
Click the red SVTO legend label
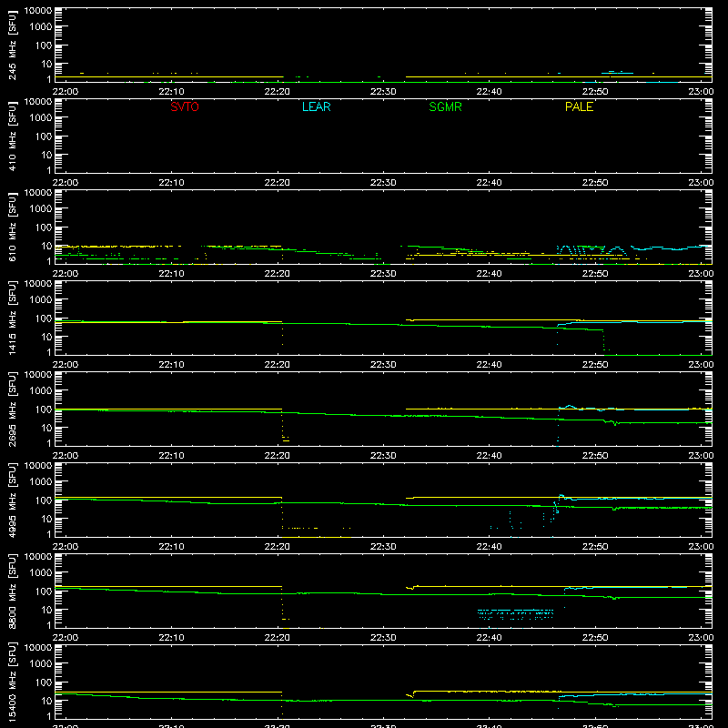pyautogui.click(x=185, y=106)
